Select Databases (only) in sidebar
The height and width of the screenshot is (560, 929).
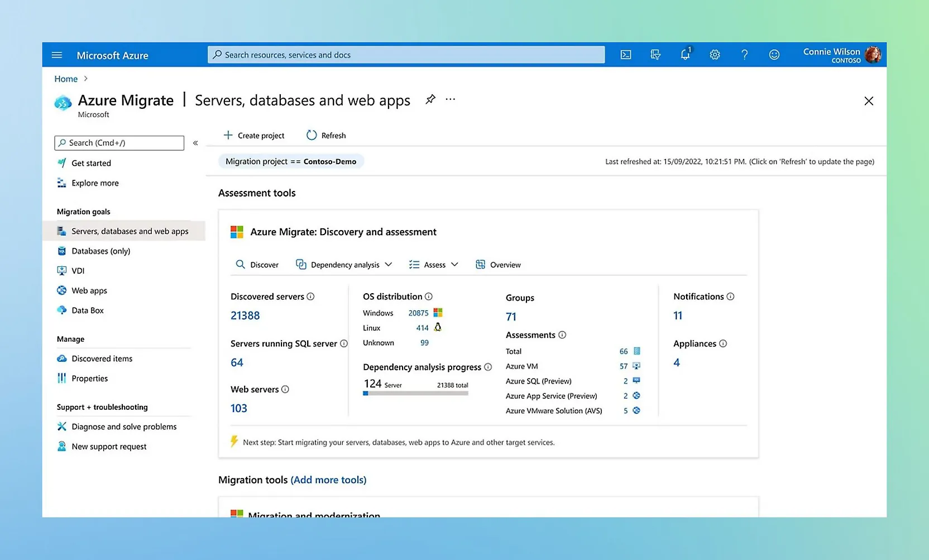pyautogui.click(x=100, y=251)
